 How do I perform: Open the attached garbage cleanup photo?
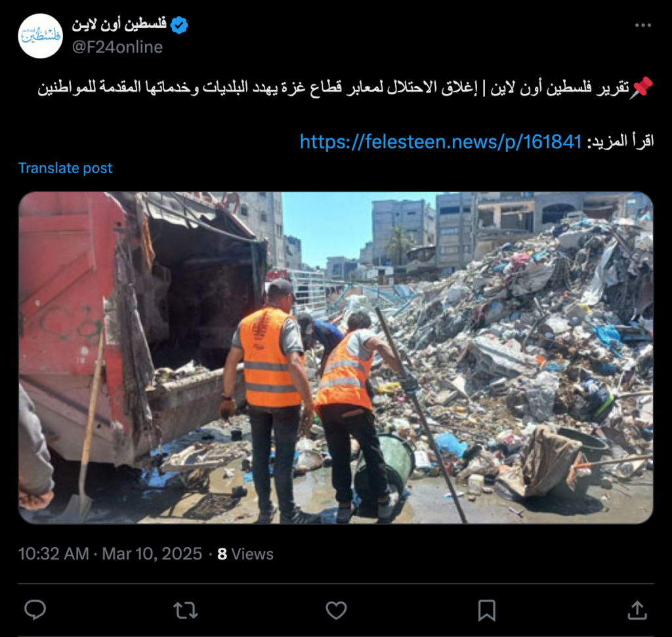click(336, 358)
